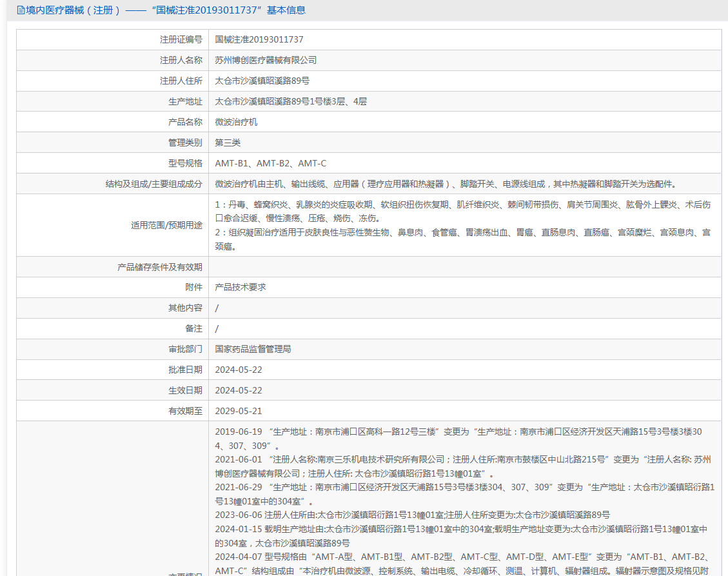The height and width of the screenshot is (576, 728).
Task: Select the 注册人住所 row address value
Action: click(x=262, y=81)
